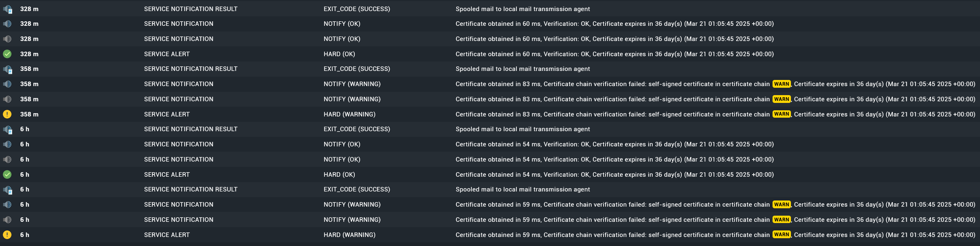Image resolution: width=980 pixels, height=246 pixels.
Task: Select the HARD (OK) state at 328 m
Action: point(339,54)
